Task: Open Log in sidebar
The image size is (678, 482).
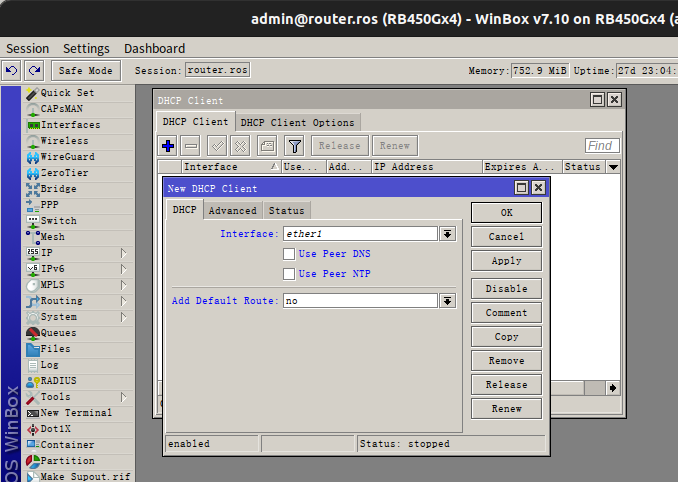Action: (x=79, y=365)
